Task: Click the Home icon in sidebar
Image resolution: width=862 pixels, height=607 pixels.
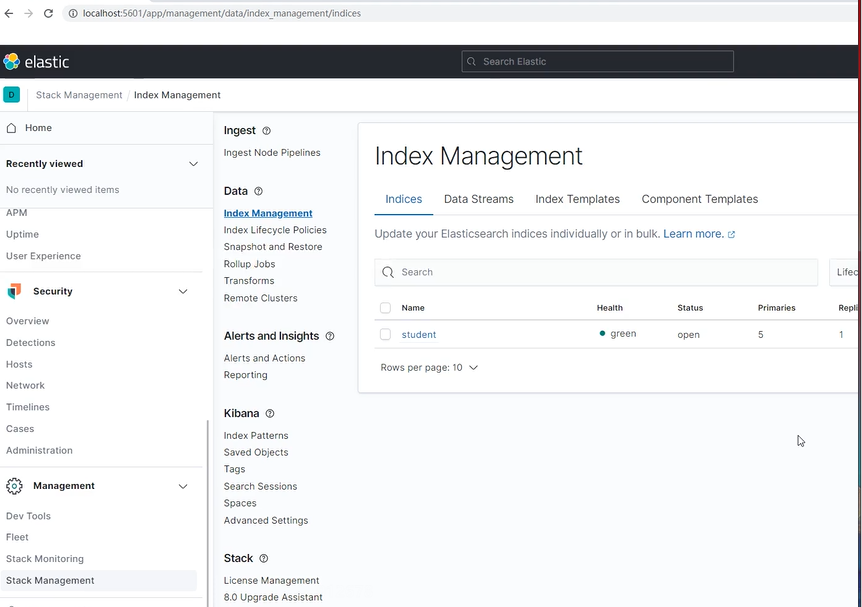Action: [x=11, y=128]
